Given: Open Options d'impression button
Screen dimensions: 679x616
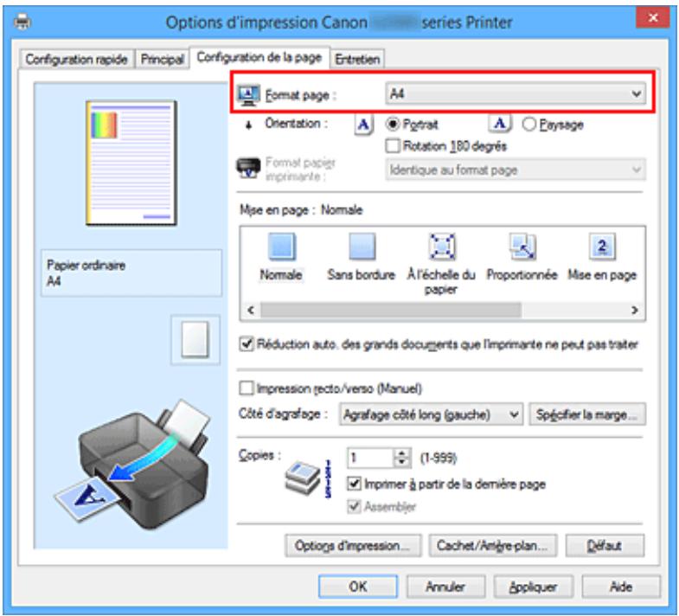Looking at the screenshot, I should (x=353, y=545).
